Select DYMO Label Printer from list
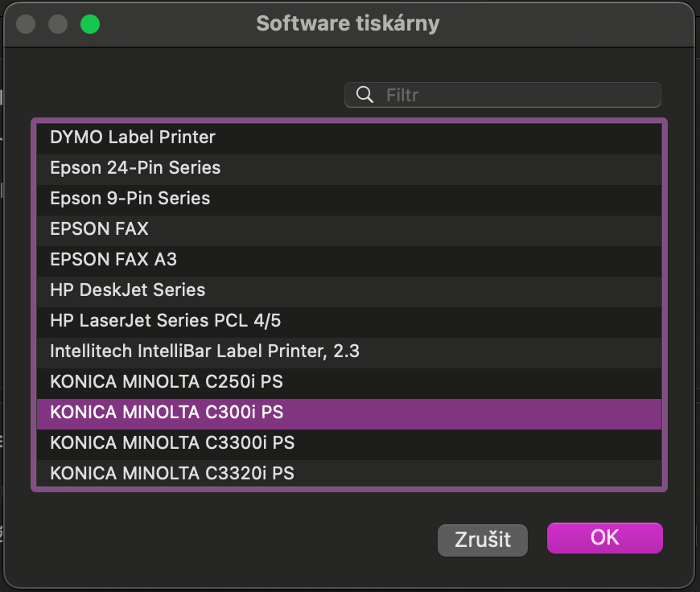This screenshot has width=700, height=592. pos(349,138)
